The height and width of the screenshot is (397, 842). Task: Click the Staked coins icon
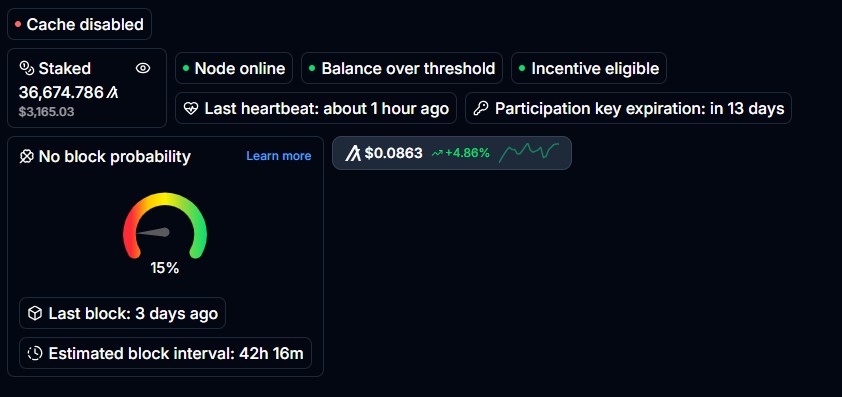[26, 68]
